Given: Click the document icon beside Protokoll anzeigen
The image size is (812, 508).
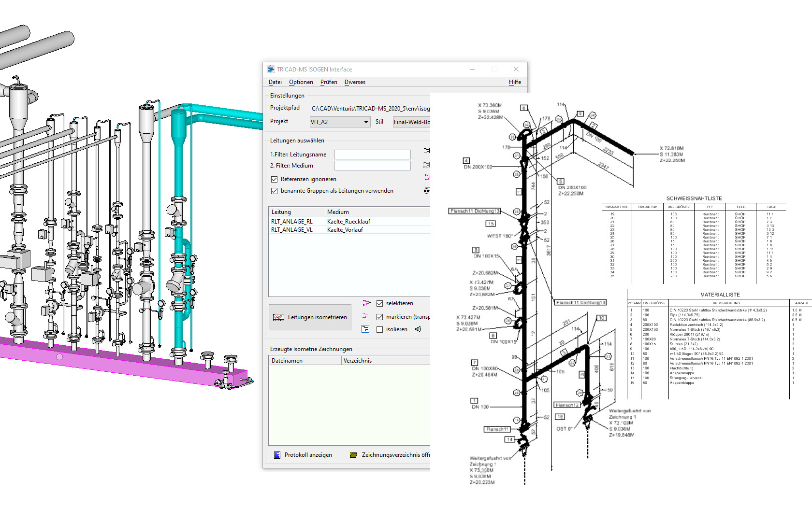Looking at the screenshot, I should tap(277, 454).
